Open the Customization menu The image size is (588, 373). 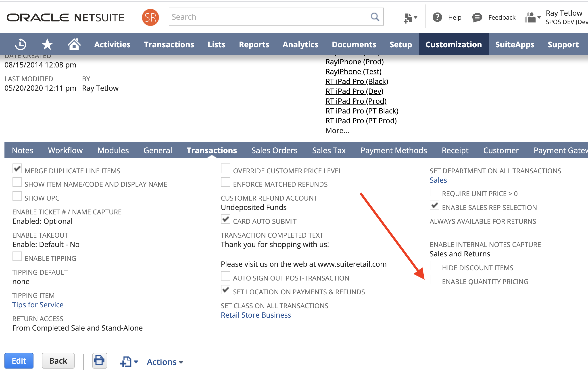coord(453,44)
